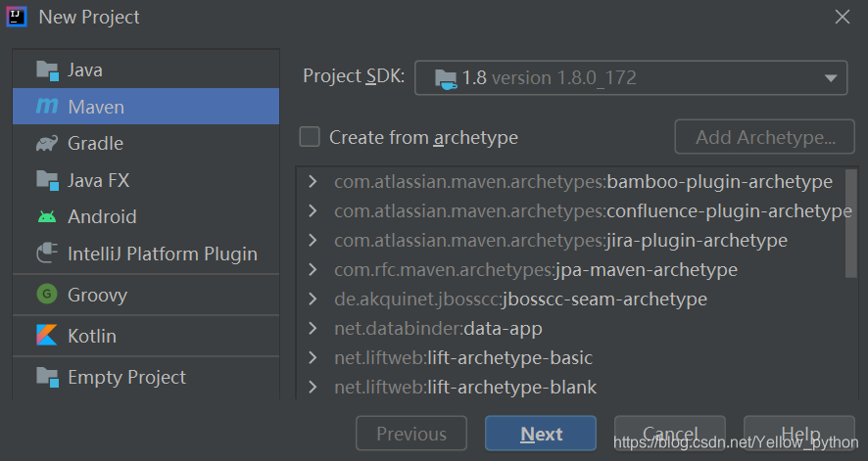
Task: Select Groovy project type
Action: tap(146, 295)
